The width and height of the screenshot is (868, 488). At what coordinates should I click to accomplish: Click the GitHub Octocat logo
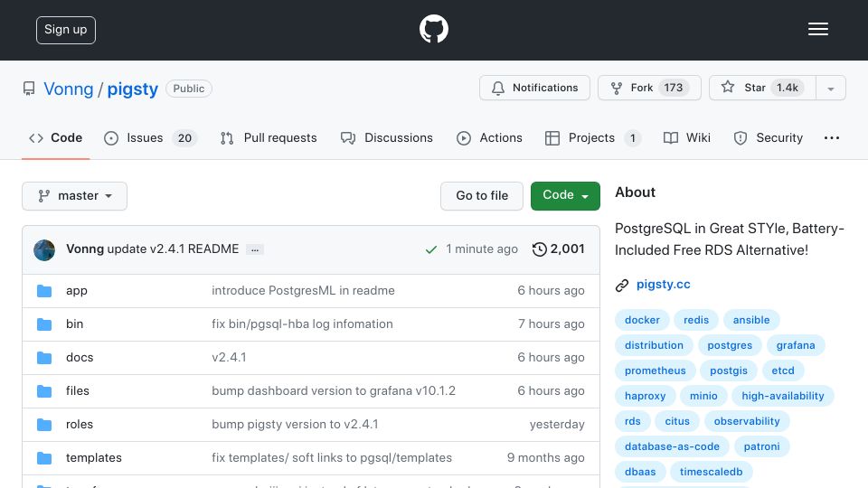(433, 29)
